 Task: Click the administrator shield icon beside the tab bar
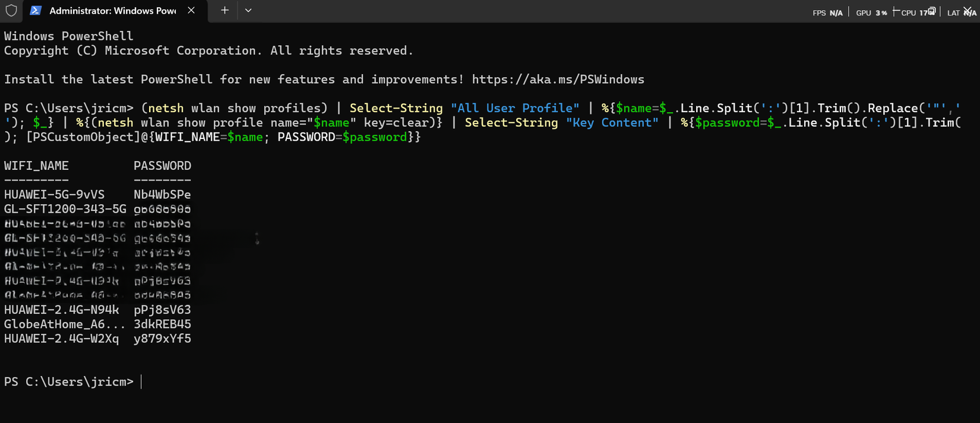[11, 10]
